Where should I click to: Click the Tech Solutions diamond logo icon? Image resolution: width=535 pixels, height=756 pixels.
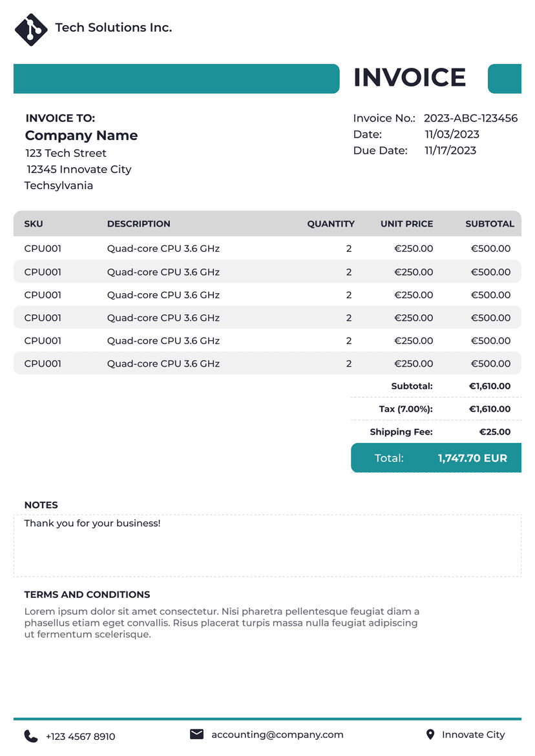(31, 29)
